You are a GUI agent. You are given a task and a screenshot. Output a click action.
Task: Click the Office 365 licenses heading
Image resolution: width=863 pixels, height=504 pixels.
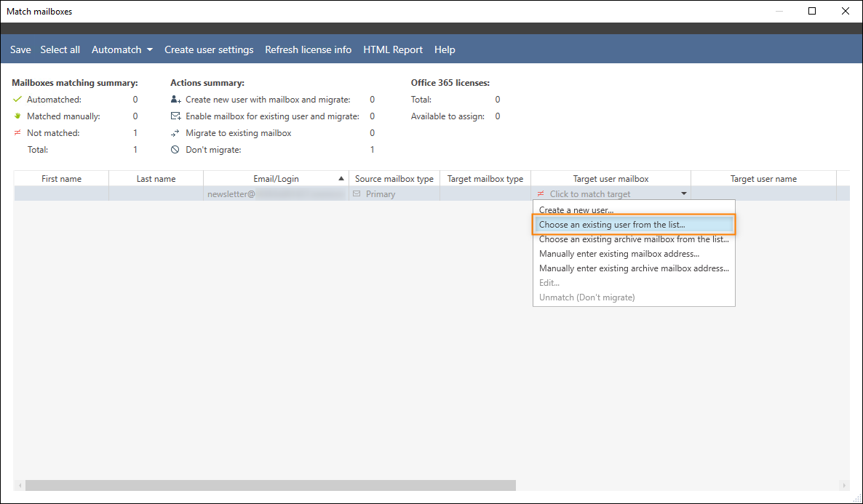click(450, 82)
